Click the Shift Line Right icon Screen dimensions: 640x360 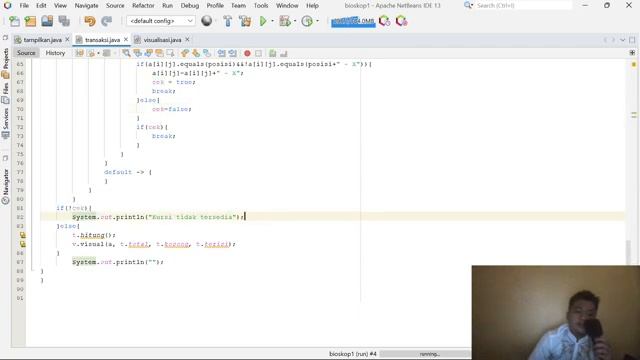(x=233, y=53)
